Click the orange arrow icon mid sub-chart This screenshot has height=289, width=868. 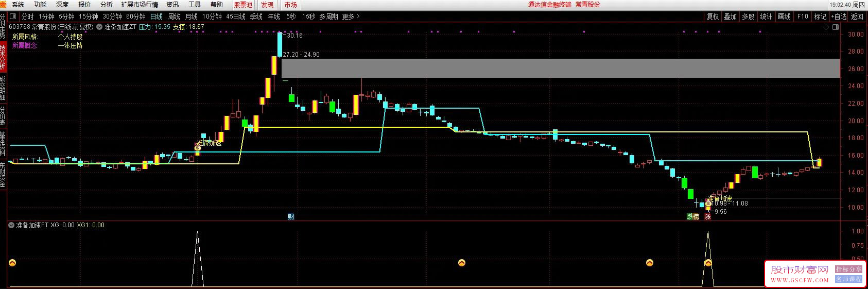click(x=462, y=263)
